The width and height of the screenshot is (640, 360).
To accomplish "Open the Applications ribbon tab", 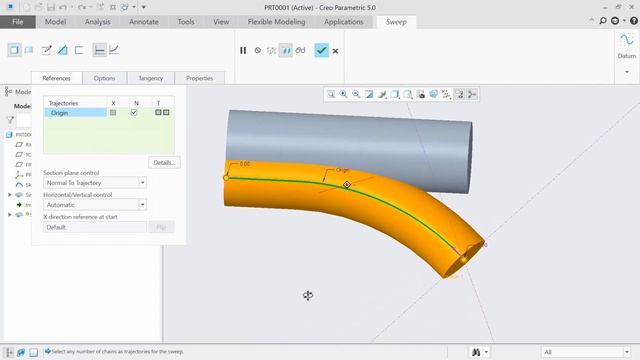I will (344, 22).
